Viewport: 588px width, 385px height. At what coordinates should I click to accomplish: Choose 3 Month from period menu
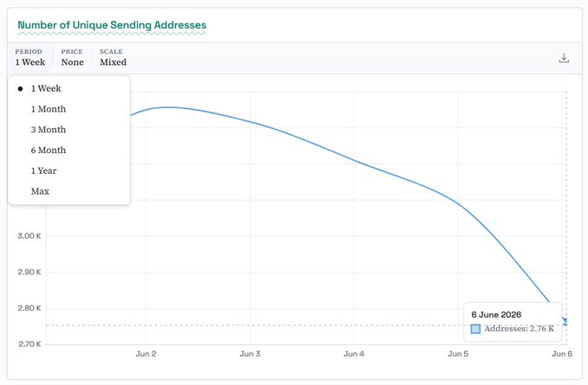click(69, 130)
